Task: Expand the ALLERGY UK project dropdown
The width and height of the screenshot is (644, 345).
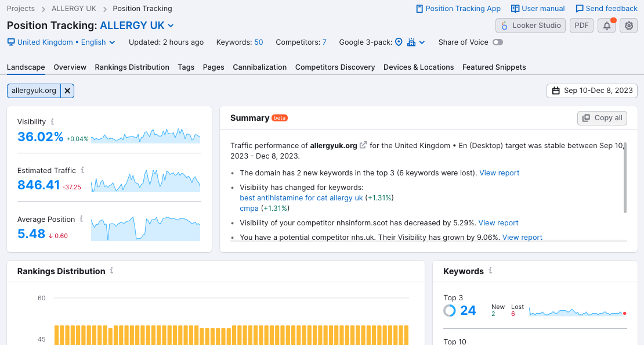Action: coord(171,26)
